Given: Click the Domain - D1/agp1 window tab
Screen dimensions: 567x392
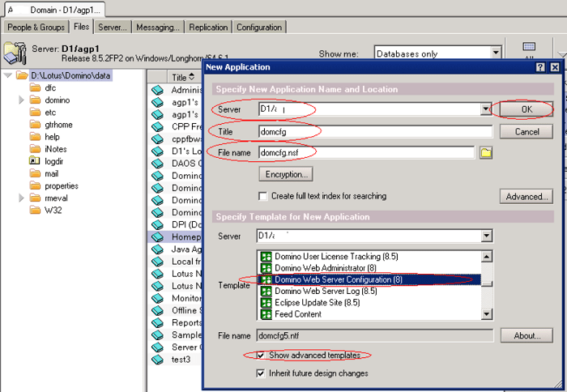Looking at the screenshot, I should coord(55,10).
